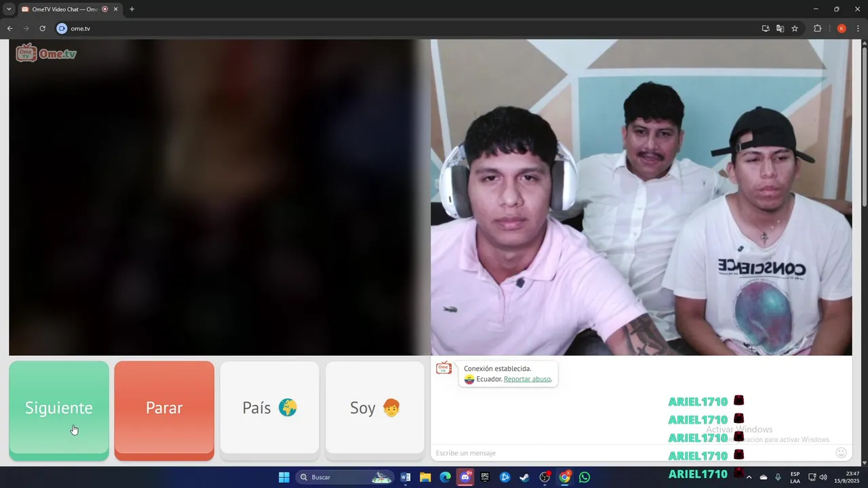Image resolution: width=868 pixels, height=488 pixels.
Task: Show hidden system tray icons
Action: (x=749, y=477)
